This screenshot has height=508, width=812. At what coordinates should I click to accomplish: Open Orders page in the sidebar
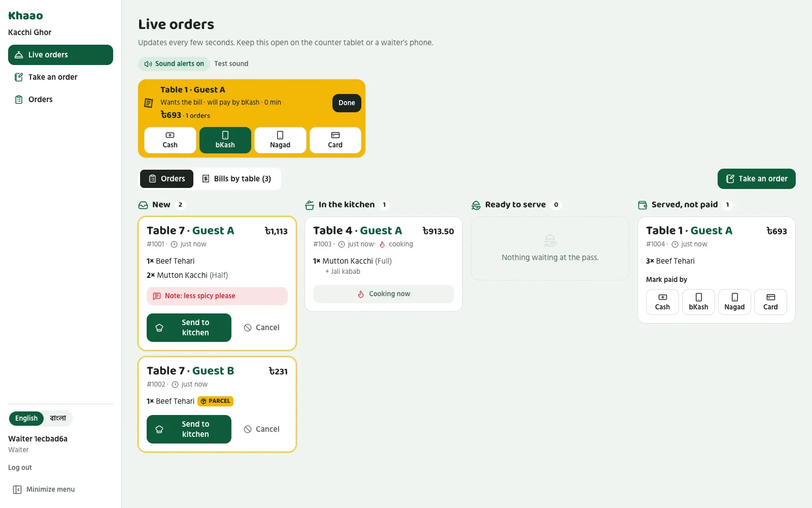pos(60,100)
